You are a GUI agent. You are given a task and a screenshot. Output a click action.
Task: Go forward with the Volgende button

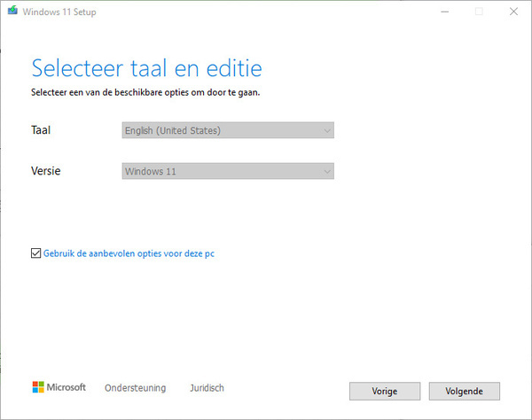pyautogui.click(x=464, y=391)
